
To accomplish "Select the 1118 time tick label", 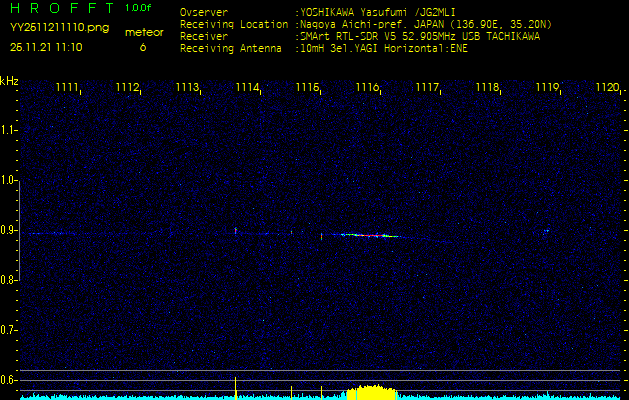I will point(487,88).
